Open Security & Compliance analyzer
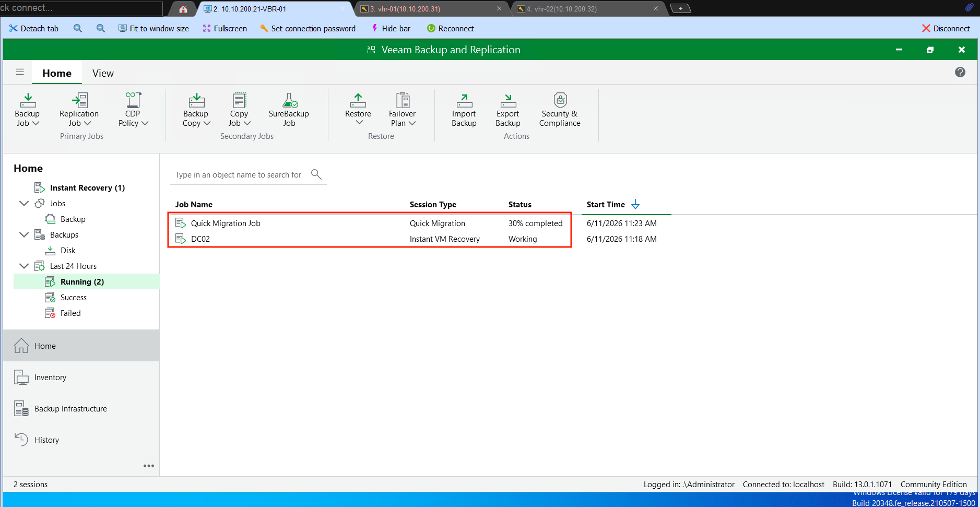This screenshot has width=980, height=507. pyautogui.click(x=560, y=110)
